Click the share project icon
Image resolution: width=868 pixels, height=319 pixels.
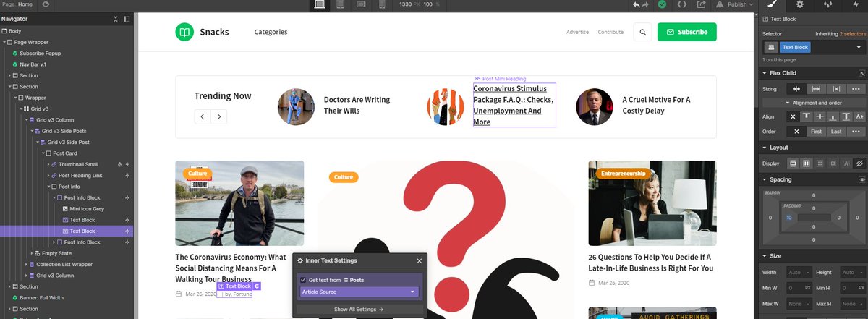(701, 4)
